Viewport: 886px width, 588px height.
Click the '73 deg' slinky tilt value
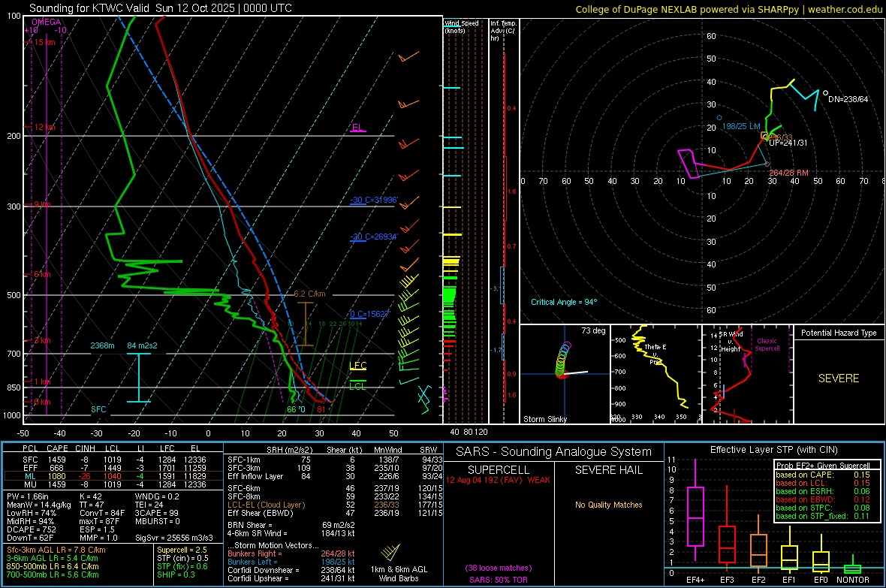click(x=593, y=330)
